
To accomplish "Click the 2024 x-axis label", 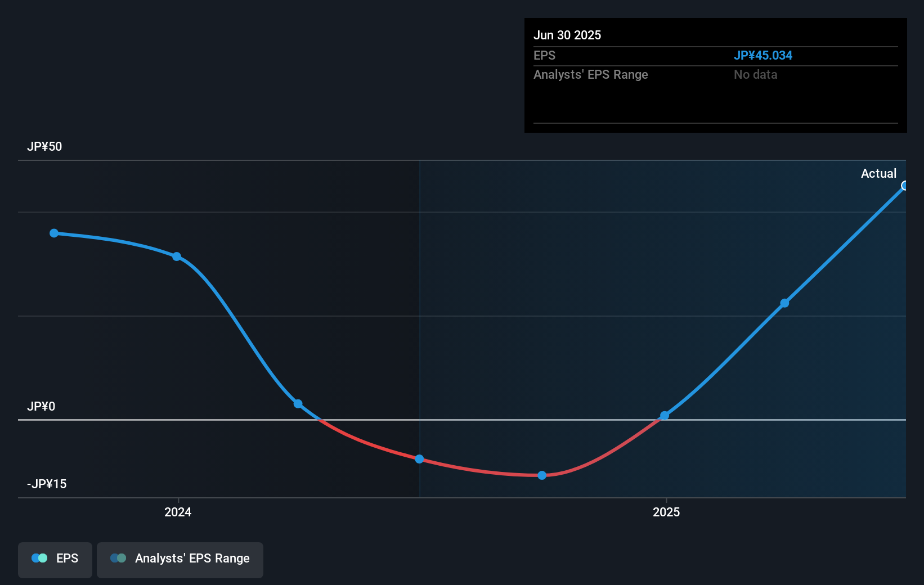I will [x=178, y=512].
